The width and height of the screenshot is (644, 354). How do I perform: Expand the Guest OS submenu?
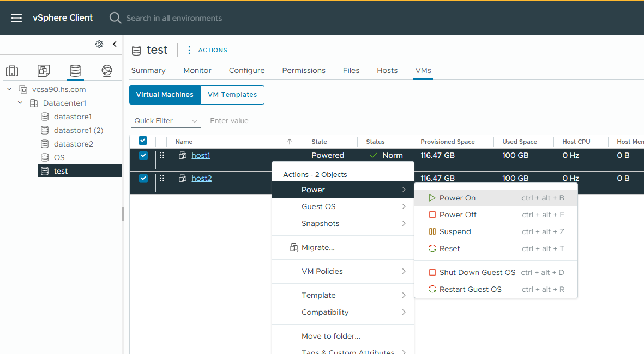click(x=343, y=206)
